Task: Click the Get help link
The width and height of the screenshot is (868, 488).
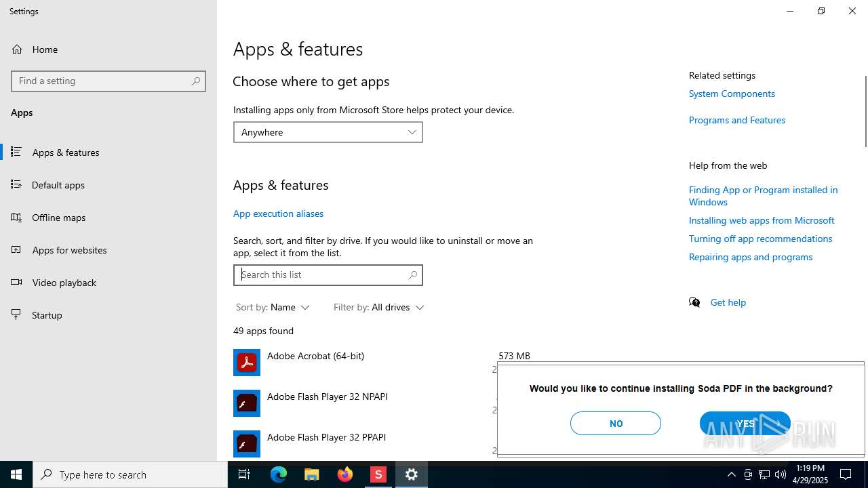Action: pyautogui.click(x=728, y=302)
